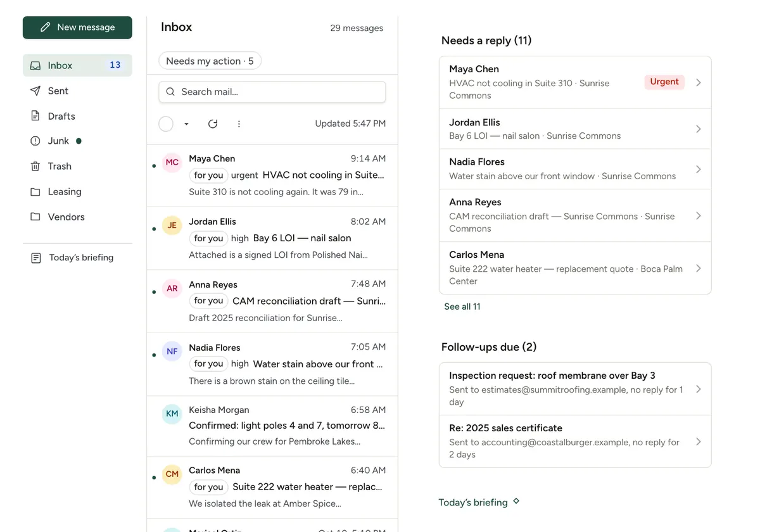Viewport: 760px width, 532px height.
Task: Open the Suite 222 water heater email
Action: pos(272,487)
